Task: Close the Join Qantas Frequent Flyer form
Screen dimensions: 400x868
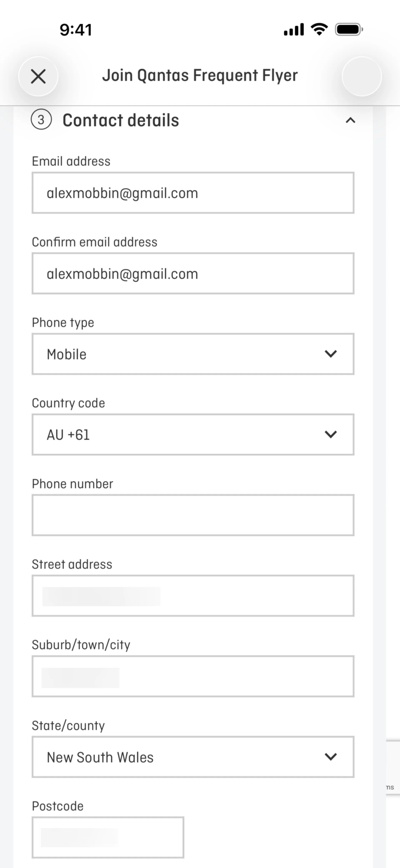Action: click(x=38, y=77)
